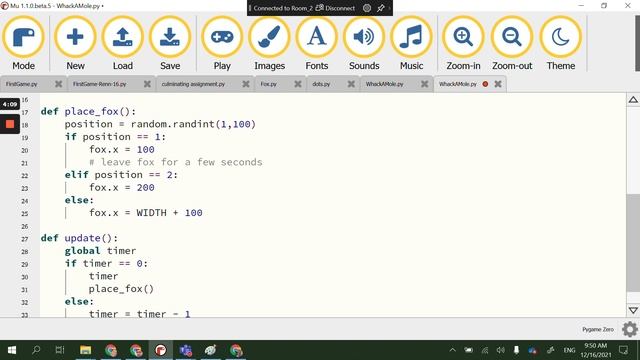Click comment leave fox for a few seconds

pos(176,162)
